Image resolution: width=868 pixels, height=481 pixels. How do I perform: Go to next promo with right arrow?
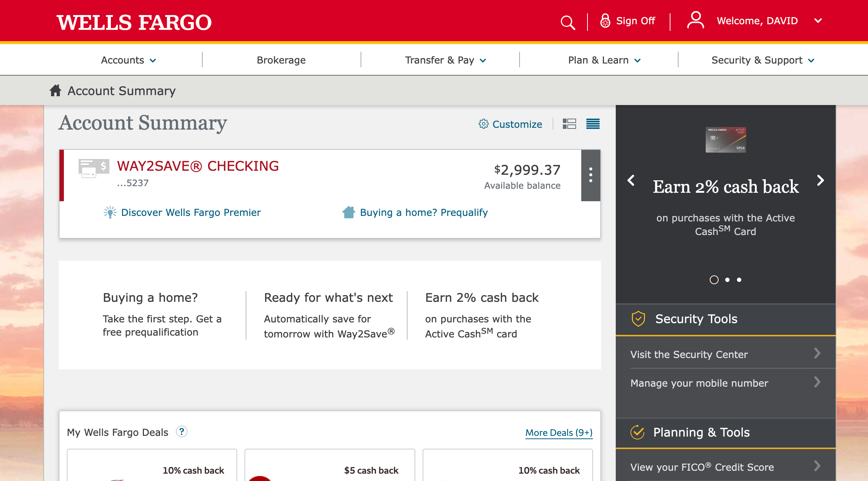pyautogui.click(x=821, y=180)
